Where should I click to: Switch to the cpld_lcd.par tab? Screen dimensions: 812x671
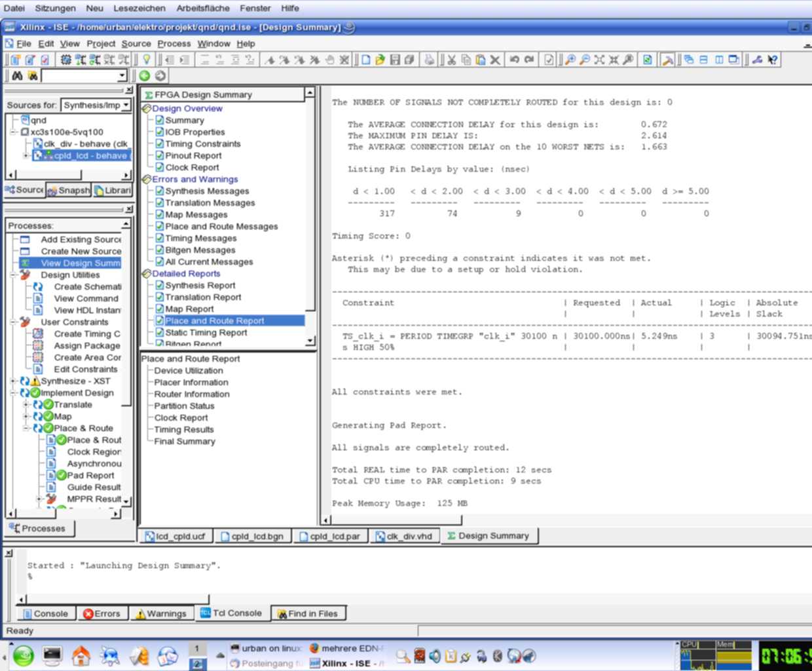click(330, 536)
